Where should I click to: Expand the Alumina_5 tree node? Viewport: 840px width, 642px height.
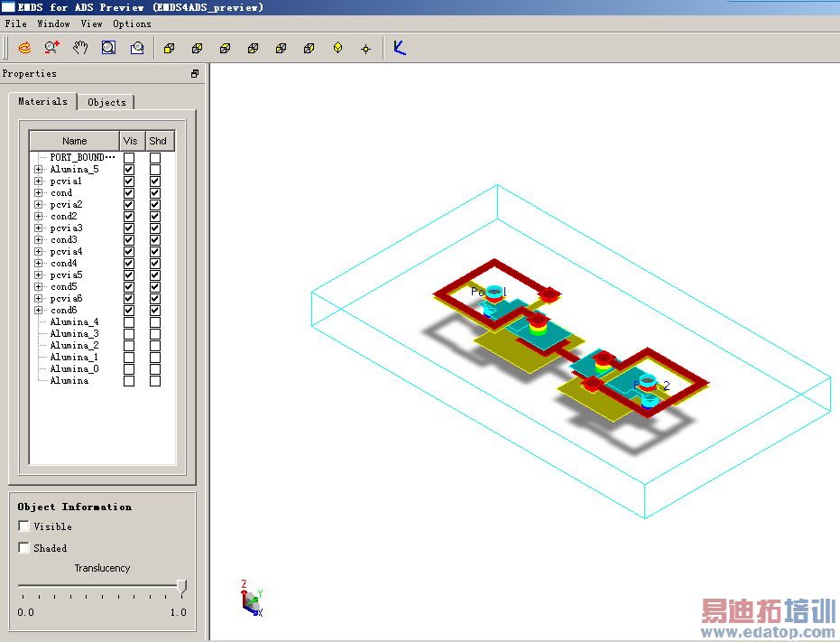pyautogui.click(x=38, y=169)
